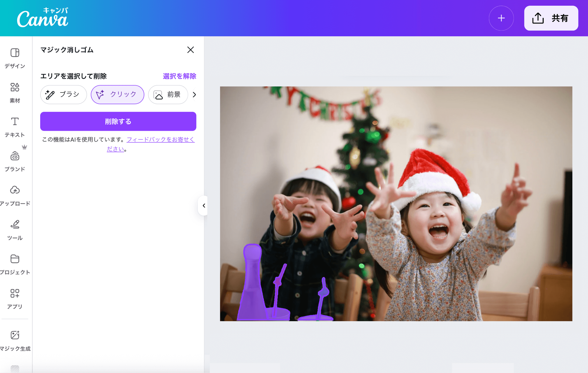The height and width of the screenshot is (373, 588).
Task: Switch to the クリック selection mode
Action: (x=117, y=95)
